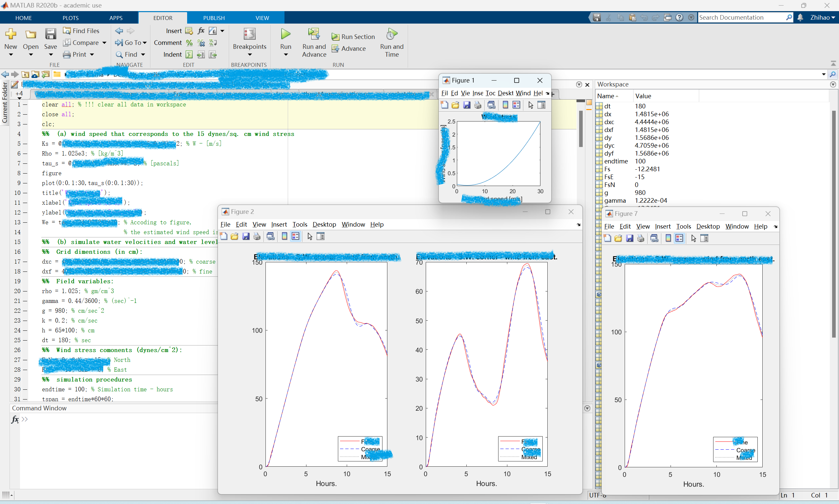Click the Advance button
839x504 pixels.
coord(349,48)
